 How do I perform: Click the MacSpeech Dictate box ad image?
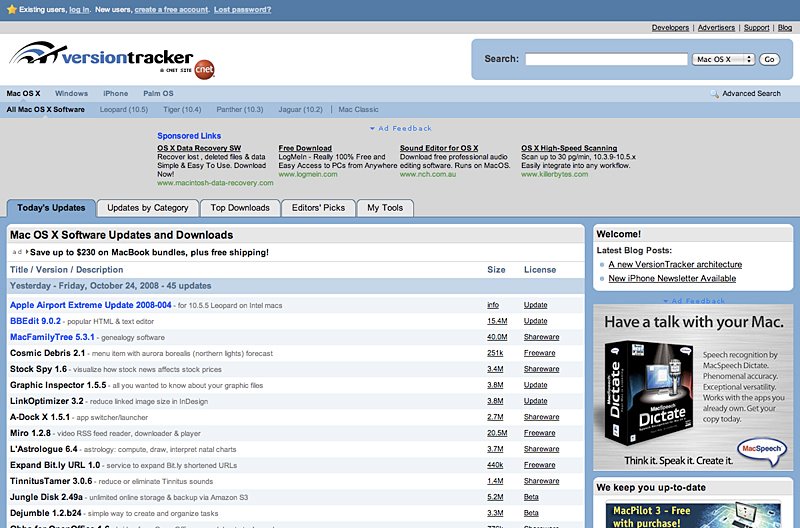point(648,393)
